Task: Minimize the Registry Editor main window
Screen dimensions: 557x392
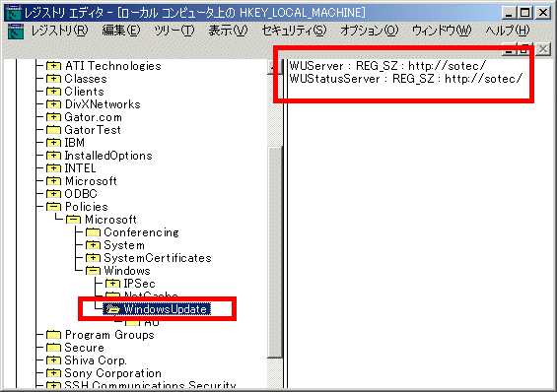Action: [x=509, y=13]
